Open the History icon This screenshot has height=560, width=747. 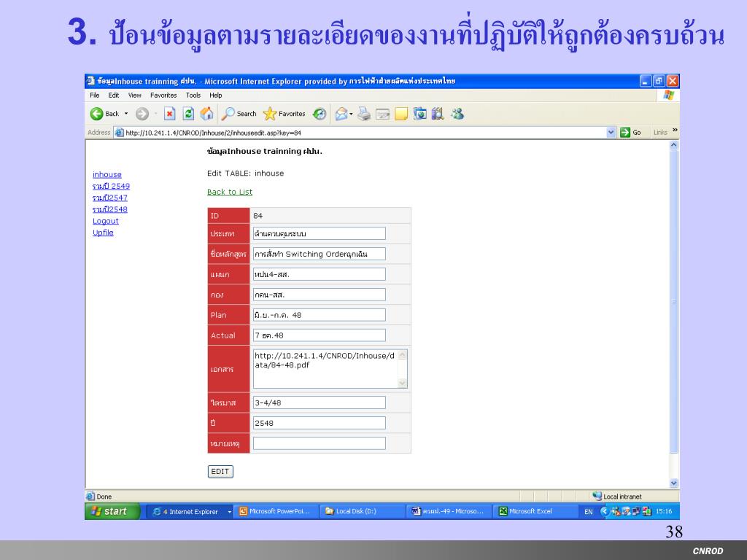(x=320, y=114)
